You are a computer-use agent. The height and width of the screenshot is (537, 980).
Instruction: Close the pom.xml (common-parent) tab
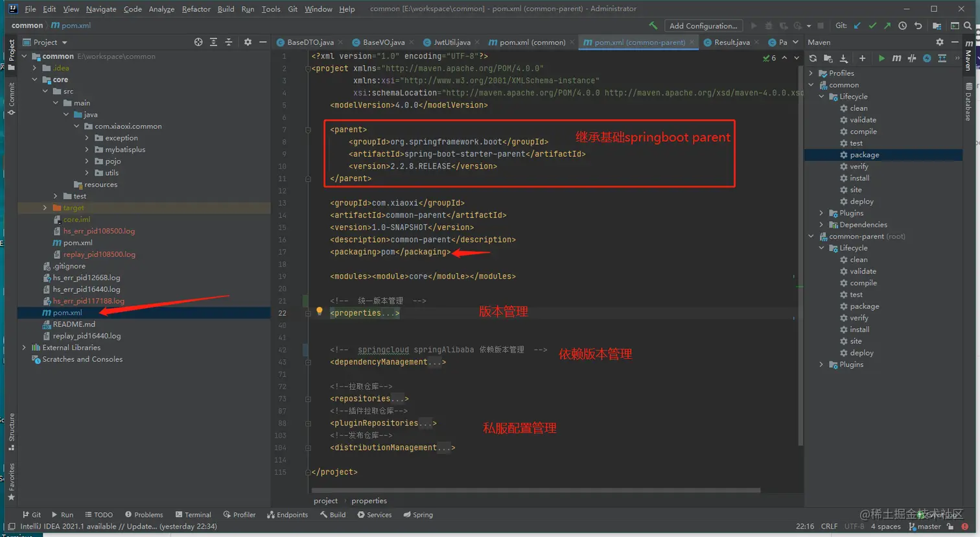tap(692, 42)
